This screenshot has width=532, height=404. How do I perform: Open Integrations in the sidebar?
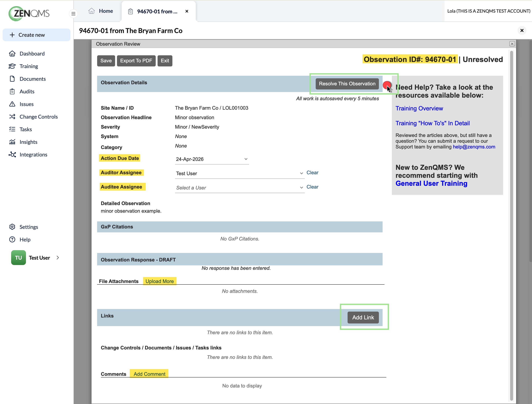tap(33, 155)
